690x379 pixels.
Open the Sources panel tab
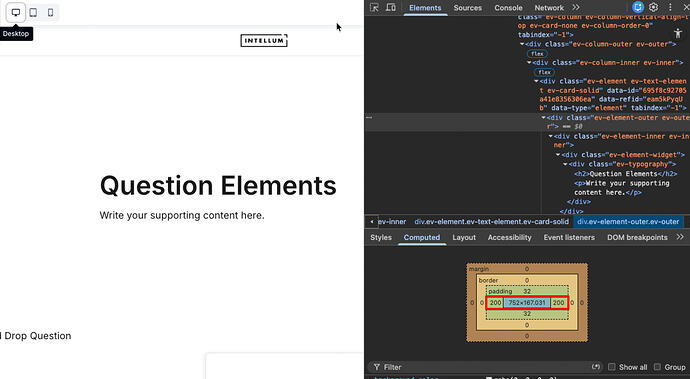467,7
